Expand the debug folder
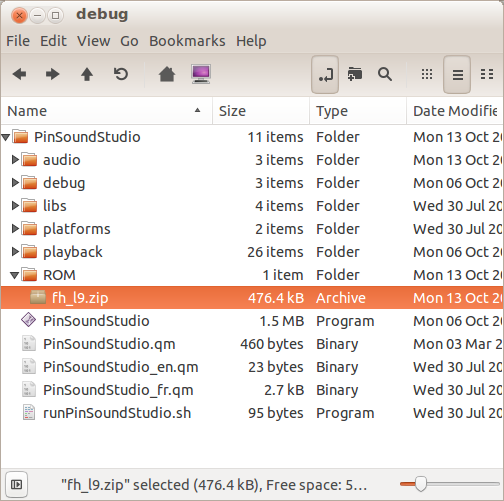This screenshot has height=501, width=504. pos(14,183)
